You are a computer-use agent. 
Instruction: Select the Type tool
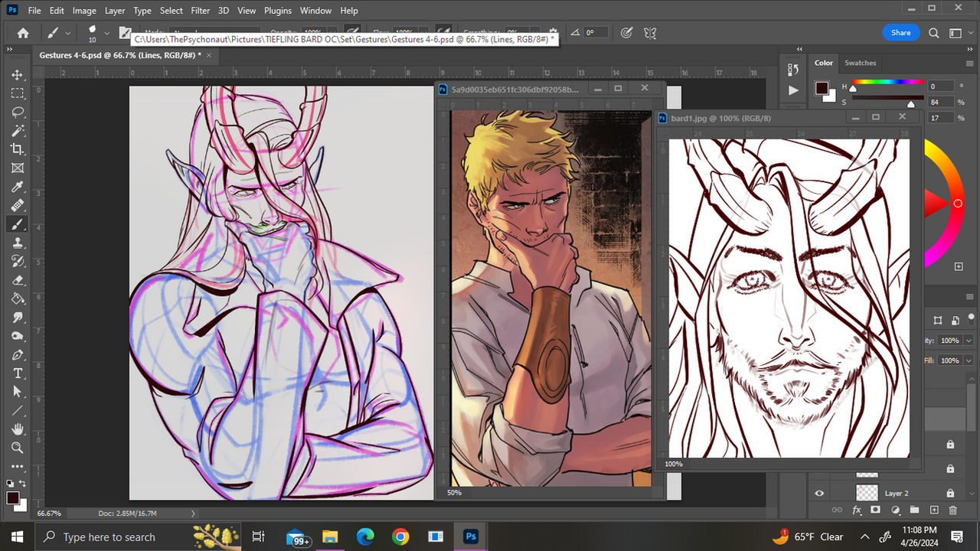(x=18, y=373)
